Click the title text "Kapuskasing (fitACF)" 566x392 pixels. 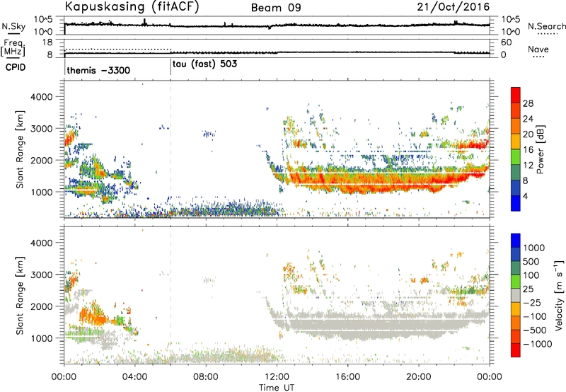[x=132, y=6]
